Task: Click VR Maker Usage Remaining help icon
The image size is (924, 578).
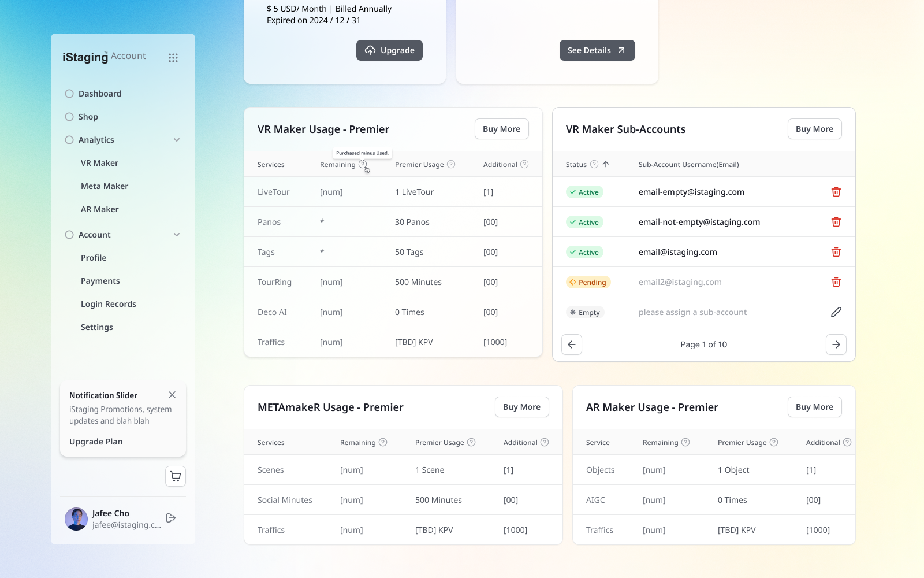Action: (x=363, y=164)
